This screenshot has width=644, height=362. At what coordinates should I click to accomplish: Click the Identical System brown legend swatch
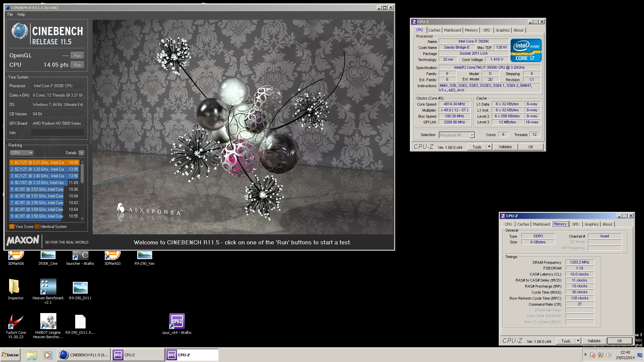37,227
